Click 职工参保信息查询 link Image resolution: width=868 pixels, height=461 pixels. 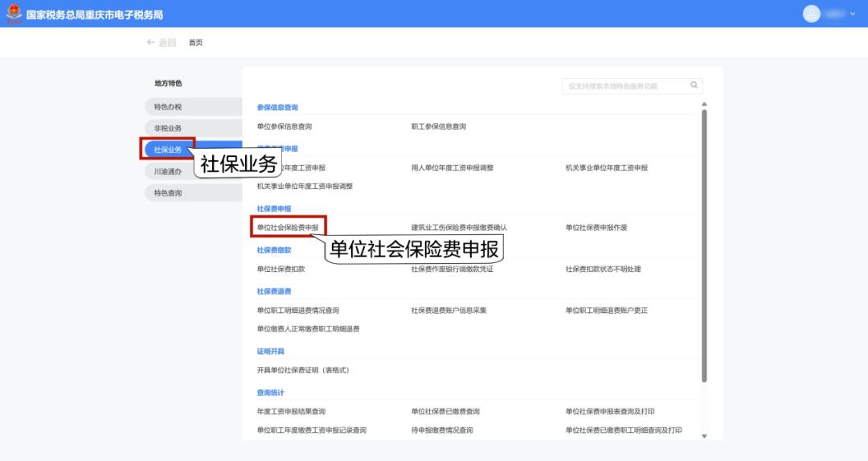click(x=438, y=126)
